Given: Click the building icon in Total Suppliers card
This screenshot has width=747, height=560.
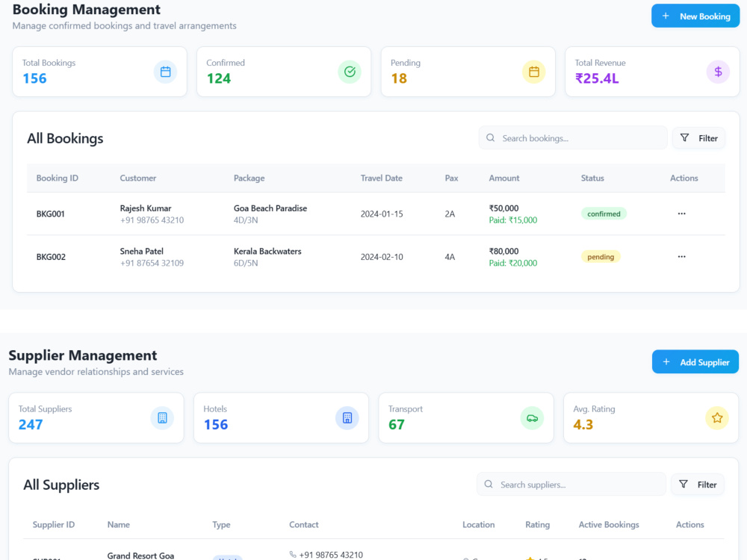Looking at the screenshot, I should click(162, 418).
